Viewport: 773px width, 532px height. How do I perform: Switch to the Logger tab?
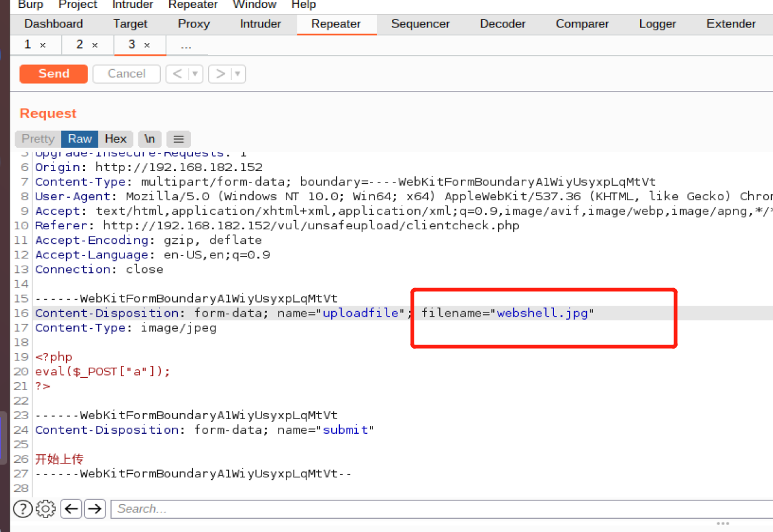tap(658, 24)
